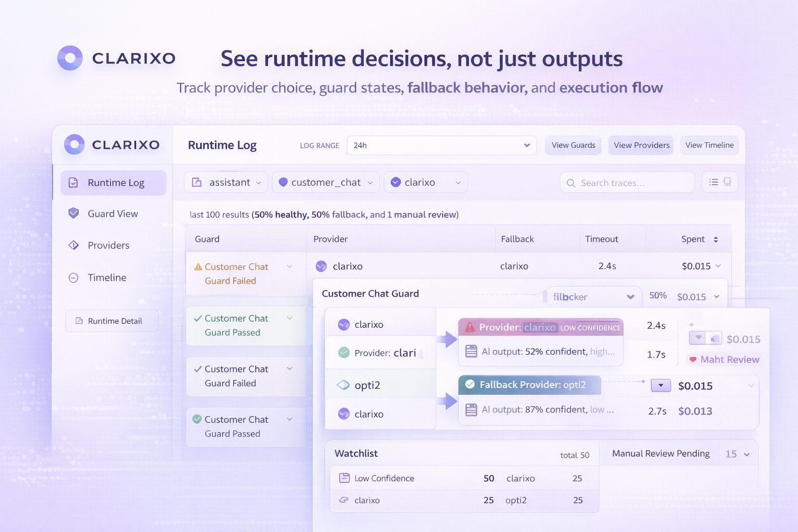Click the Maht Review heart badge

724,360
